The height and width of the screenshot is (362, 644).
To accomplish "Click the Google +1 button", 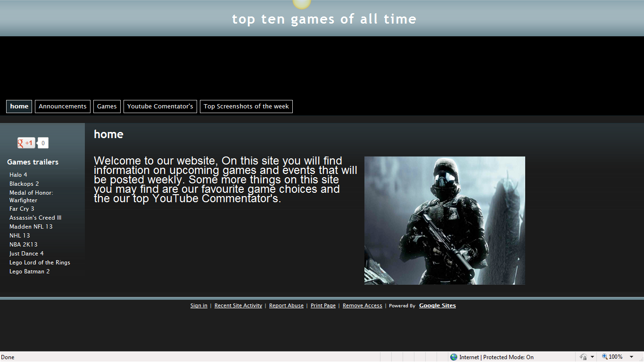I will [26, 143].
